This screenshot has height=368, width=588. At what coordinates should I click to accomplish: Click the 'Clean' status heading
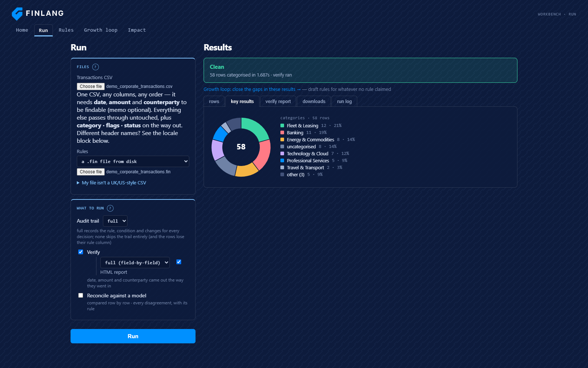click(x=217, y=67)
